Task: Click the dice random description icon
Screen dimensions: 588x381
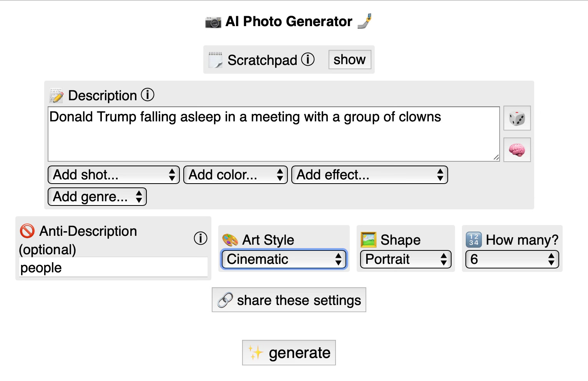Action: (x=517, y=118)
